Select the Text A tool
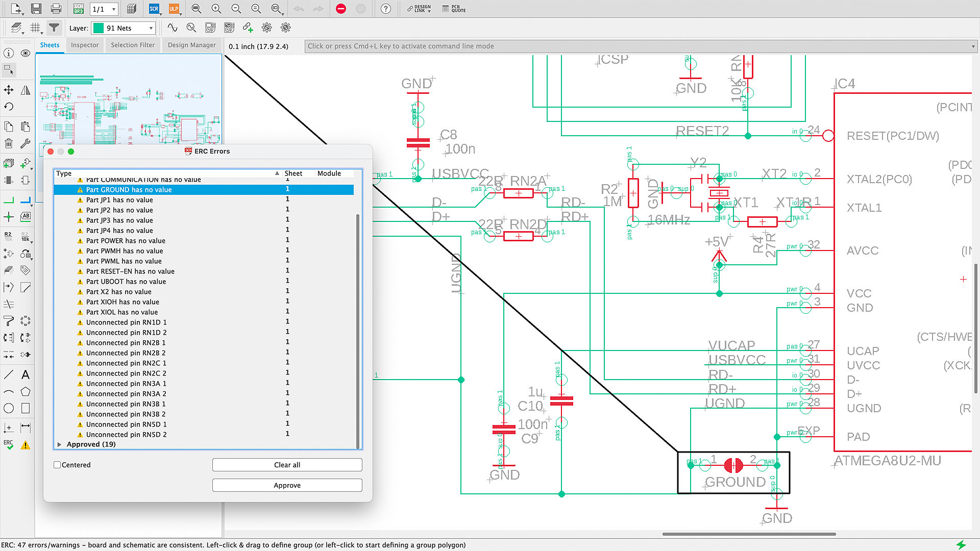 [26, 375]
